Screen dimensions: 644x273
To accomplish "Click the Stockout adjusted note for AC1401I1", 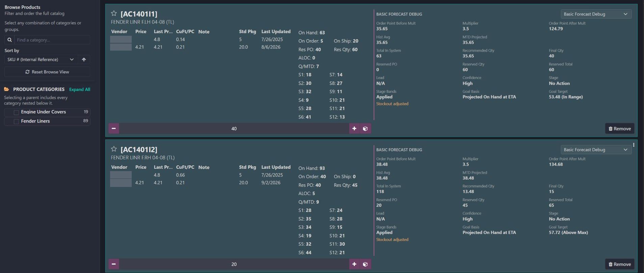I will (392, 104).
